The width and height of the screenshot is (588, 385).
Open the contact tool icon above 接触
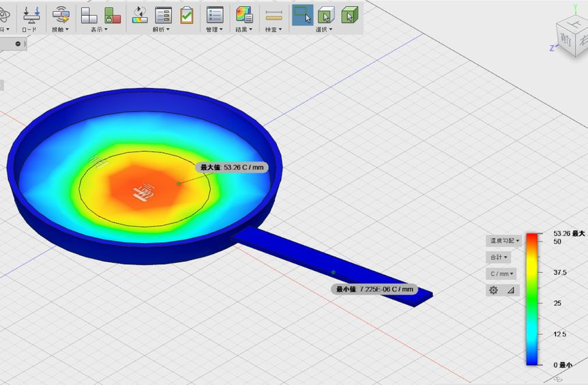[x=61, y=15]
